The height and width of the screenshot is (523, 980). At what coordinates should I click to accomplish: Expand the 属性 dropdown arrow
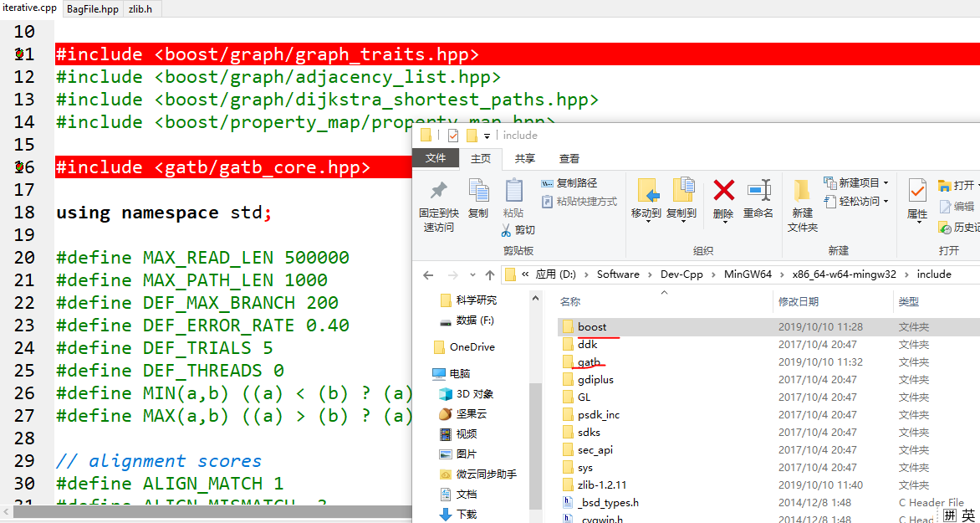tap(917, 222)
